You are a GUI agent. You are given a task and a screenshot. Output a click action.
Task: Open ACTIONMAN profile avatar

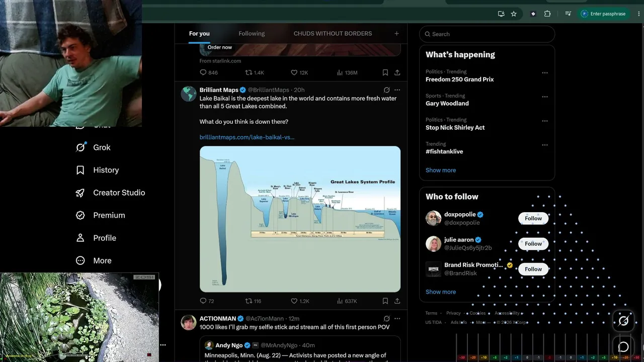point(189,322)
